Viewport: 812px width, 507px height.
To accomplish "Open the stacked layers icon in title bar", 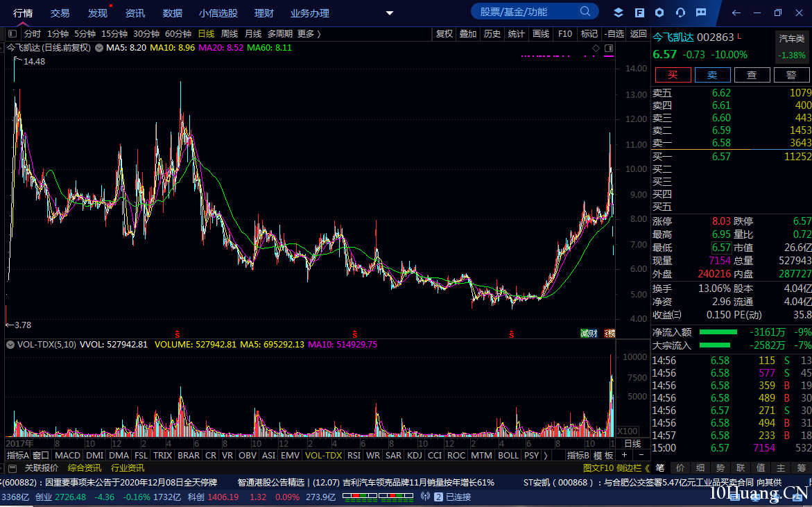I will [x=619, y=13].
